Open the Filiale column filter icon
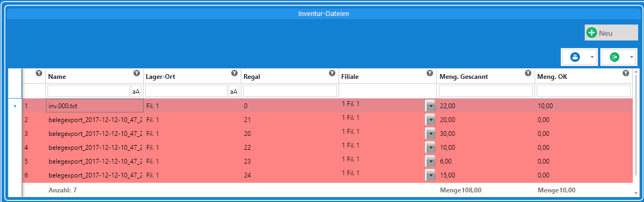Image resolution: width=644 pixels, height=202 pixels. 430,73
